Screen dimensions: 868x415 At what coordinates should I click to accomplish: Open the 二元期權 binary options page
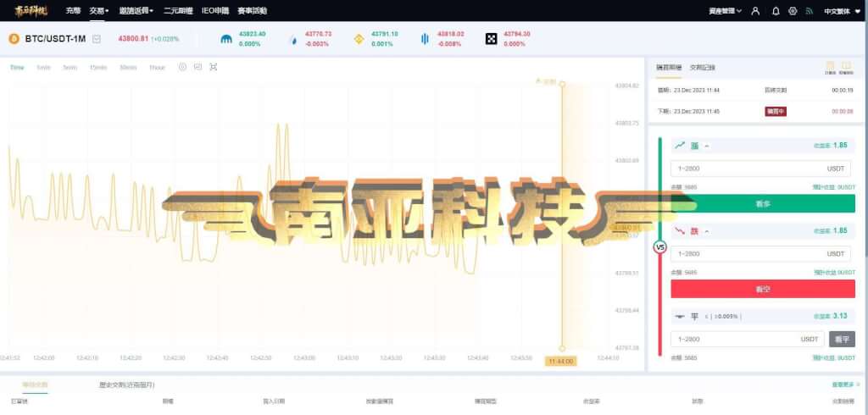coord(178,10)
